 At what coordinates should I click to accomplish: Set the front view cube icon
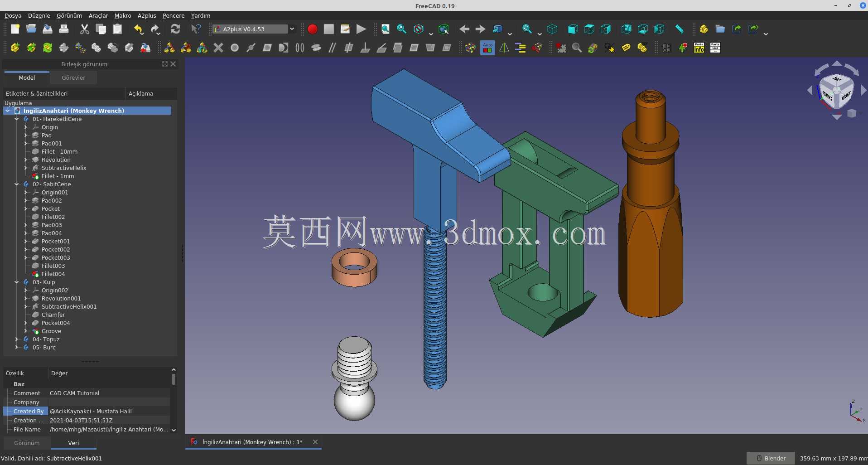click(573, 29)
